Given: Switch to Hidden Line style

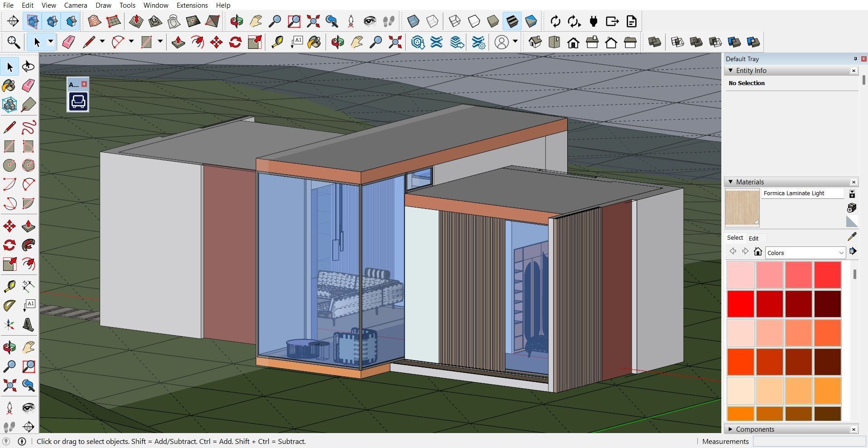Looking at the screenshot, I should tap(474, 21).
